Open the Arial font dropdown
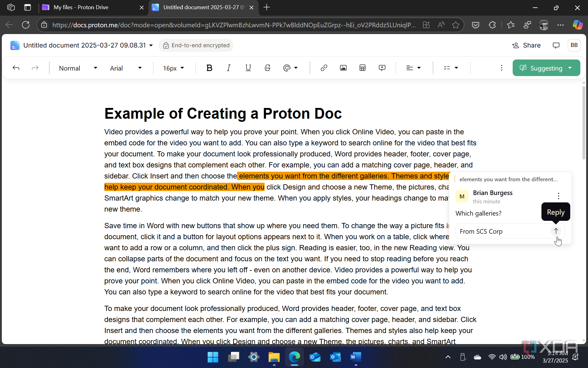The height and width of the screenshot is (368, 588). coord(126,68)
